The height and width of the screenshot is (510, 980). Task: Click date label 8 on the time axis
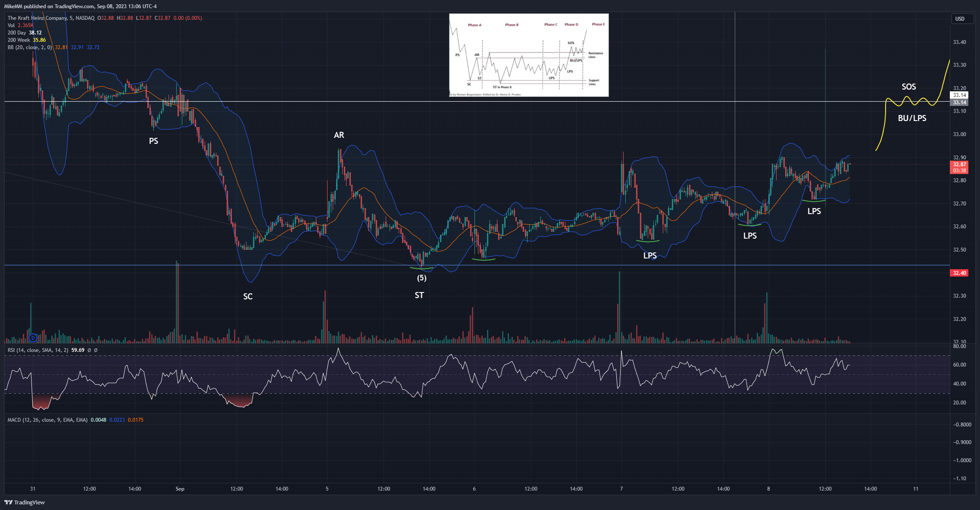point(768,489)
